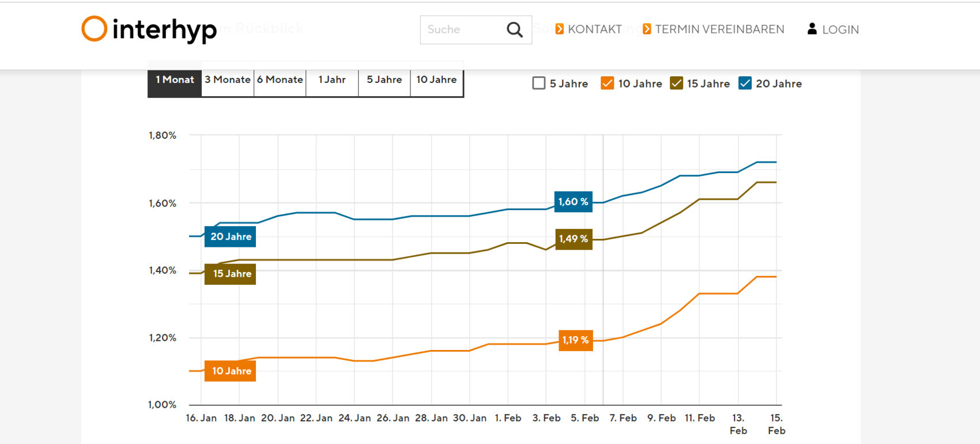Open the 10 Jahre time range tab
Screen dimensions: 980x444
436,80
